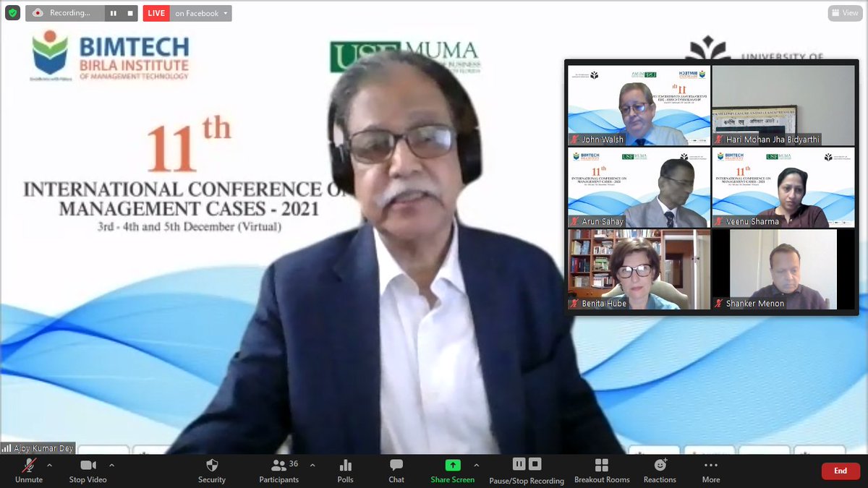Select Hari Mohan Jha Bidyarthi's video thumbnail
Image resolution: width=868 pixels, height=488 pixels.
783,106
